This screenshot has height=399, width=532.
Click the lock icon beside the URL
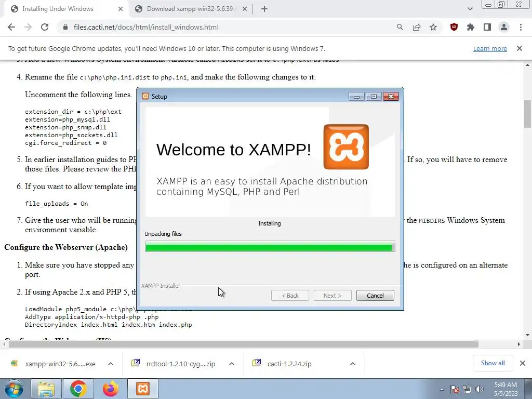[x=65, y=27]
